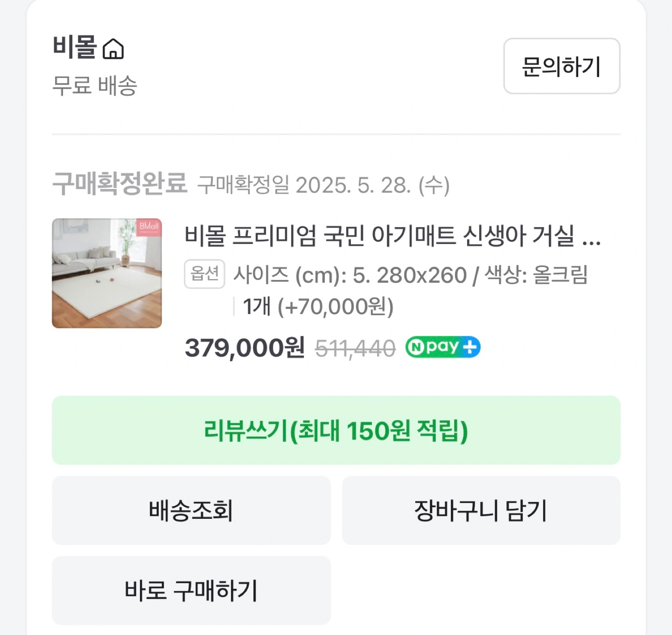The height and width of the screenshot is (635, 672).
Task: Add item using 장바구니 담기
Action: point(481,510)
